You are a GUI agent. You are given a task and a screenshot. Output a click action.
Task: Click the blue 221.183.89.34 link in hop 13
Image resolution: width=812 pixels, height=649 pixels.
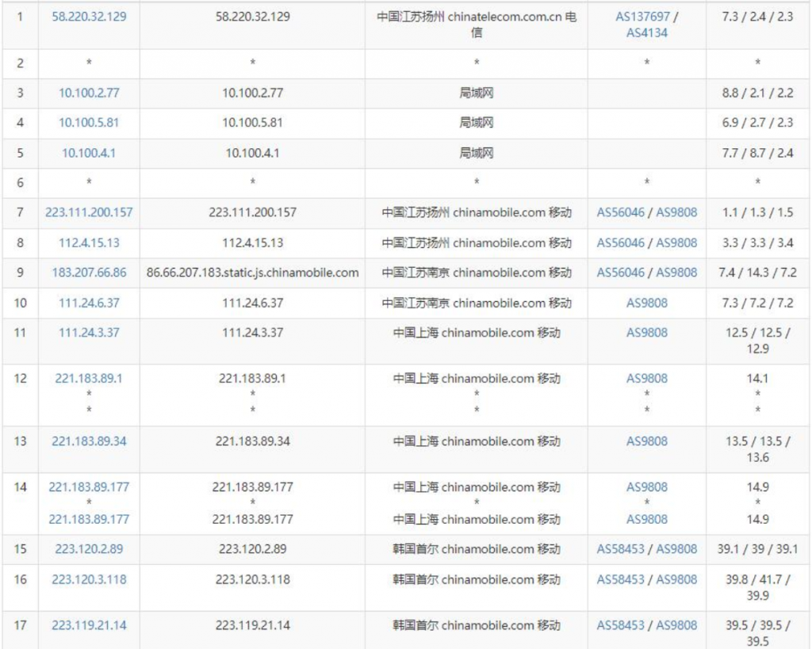[89, 441]
